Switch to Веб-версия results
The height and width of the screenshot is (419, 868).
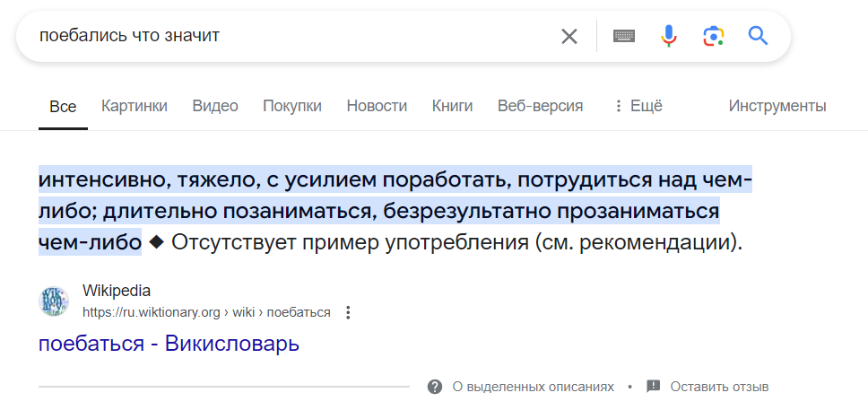pos(540,106)
